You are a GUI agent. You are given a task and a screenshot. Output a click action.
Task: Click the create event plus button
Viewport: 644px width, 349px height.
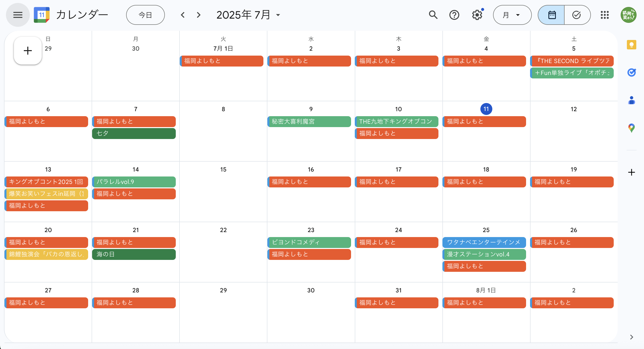click(x=28, y=51)
